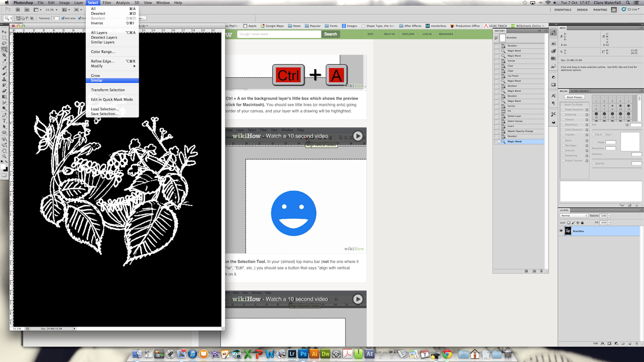Select the Zoom tool in the toolbox
644x362 pixels.
coord(4,156)
